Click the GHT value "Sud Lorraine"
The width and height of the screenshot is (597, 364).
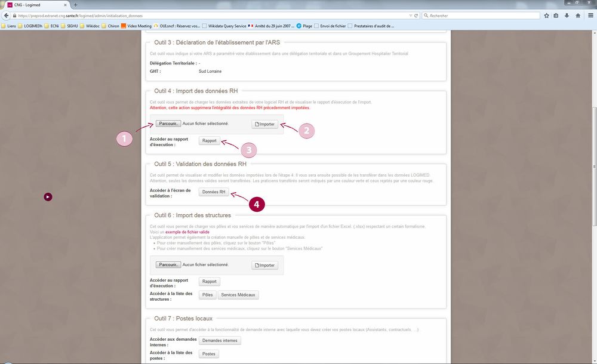(x=210, y=71)
